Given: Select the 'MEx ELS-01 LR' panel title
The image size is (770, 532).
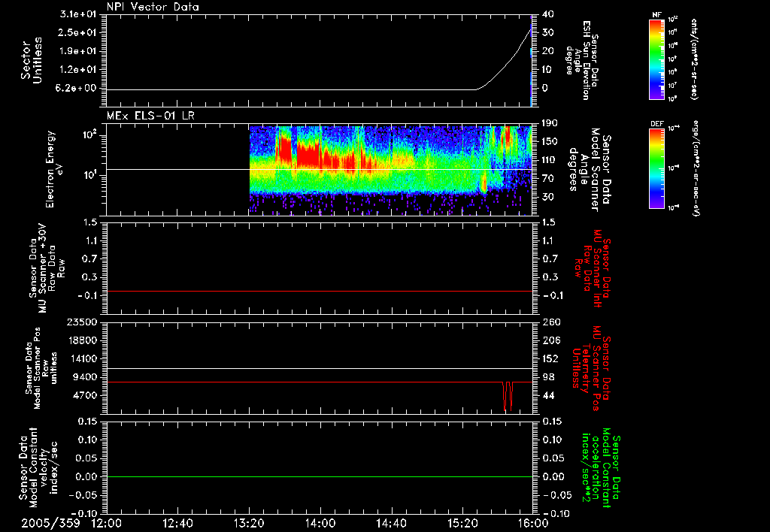Looking at the screenshot, I should coord(150,116).
